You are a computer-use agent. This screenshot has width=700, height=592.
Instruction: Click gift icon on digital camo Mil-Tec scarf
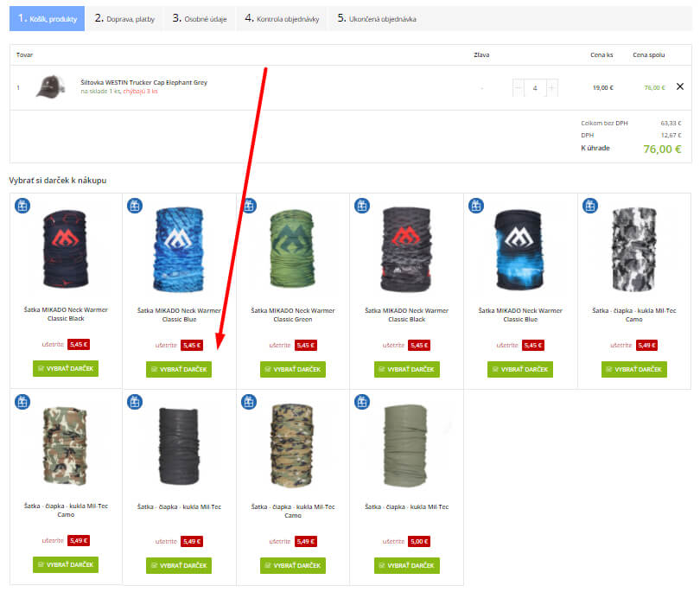[x=249, y=402]
